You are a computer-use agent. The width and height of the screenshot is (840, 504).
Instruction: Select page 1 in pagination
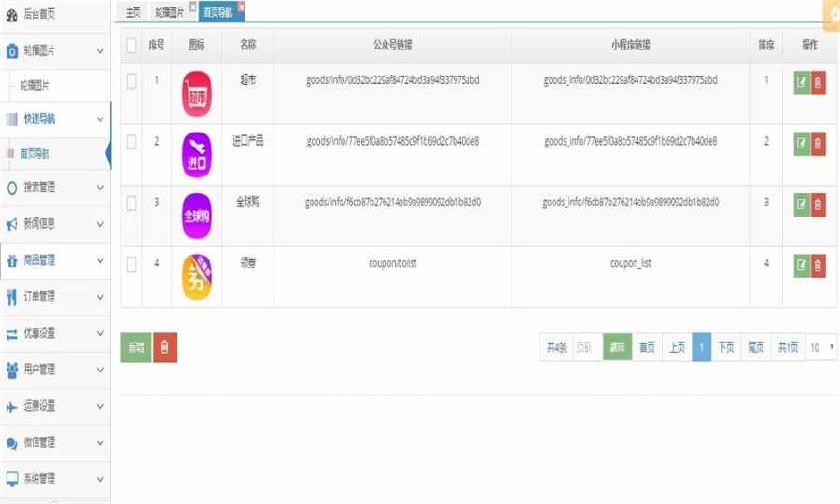(x=701, y=347)
